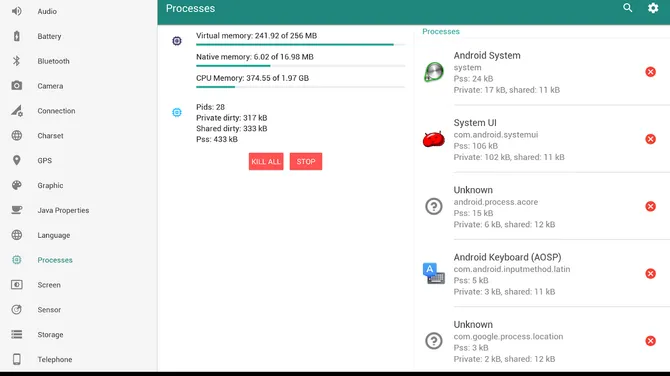Click the STOP button
The height and width of the screenshot is (376, 670).
tap(306, 162)
